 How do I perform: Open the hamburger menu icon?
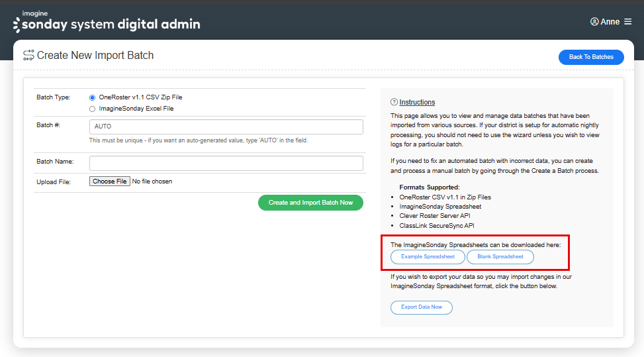click(x=627, y=21)
